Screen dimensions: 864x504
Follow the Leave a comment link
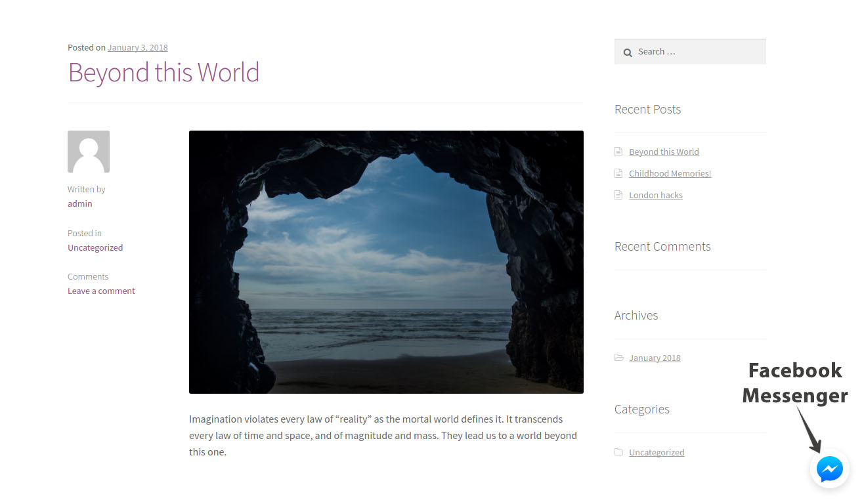coord(101,291)
